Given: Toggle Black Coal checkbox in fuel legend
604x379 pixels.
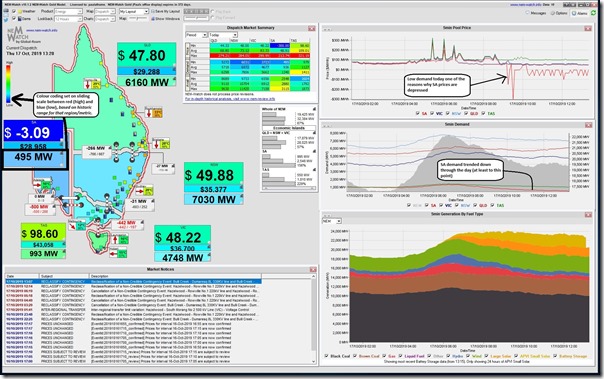Looking at the screenshot, I should click(x=326, y=356).
